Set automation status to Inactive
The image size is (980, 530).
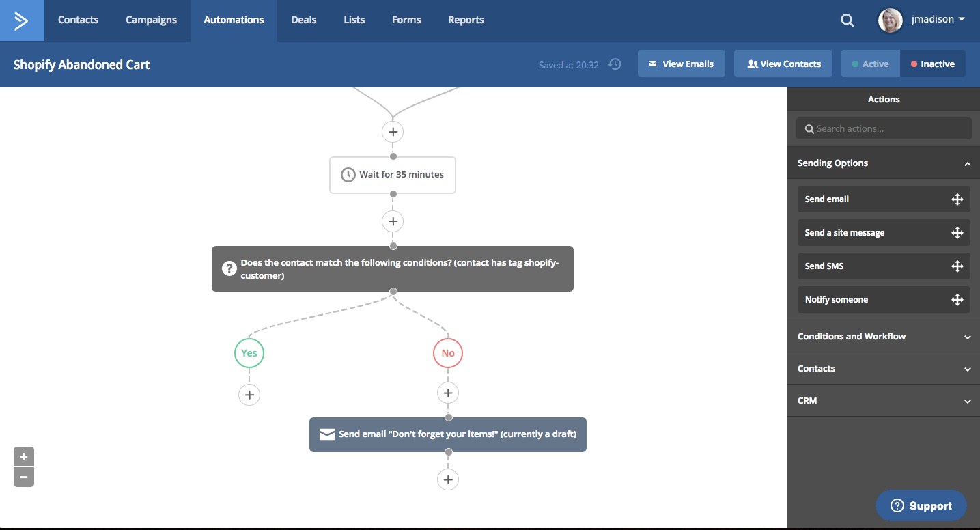(932, 64)
